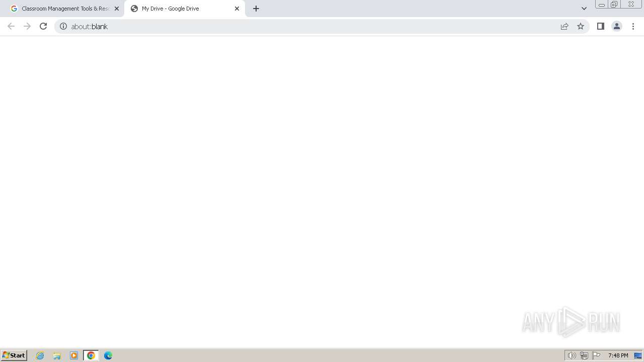
Task: Select the My Drive - Google Drive tab
Action: coord(184,9)
